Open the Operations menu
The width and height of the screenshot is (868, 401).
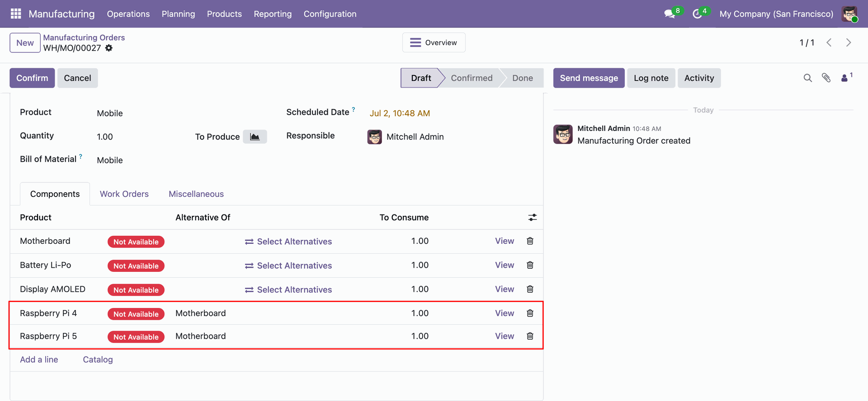128,14
